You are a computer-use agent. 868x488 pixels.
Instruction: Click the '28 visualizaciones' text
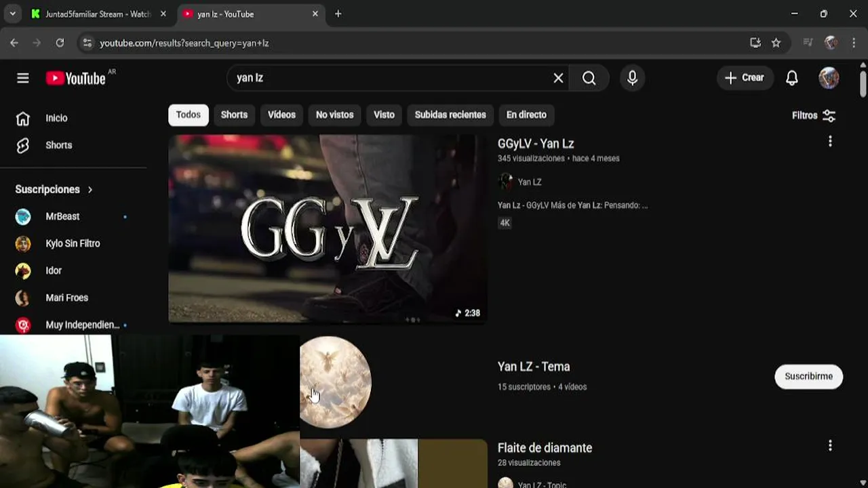(529, 463)
